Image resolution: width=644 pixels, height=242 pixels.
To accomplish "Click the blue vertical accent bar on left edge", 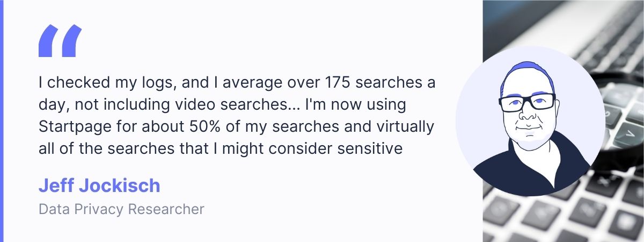I will pos(2,121).
